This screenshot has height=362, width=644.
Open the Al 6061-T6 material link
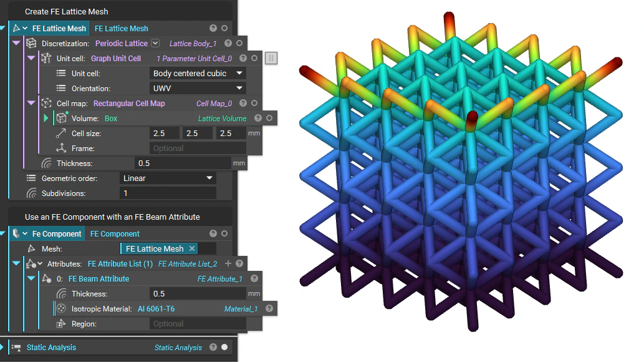point(156,308)
